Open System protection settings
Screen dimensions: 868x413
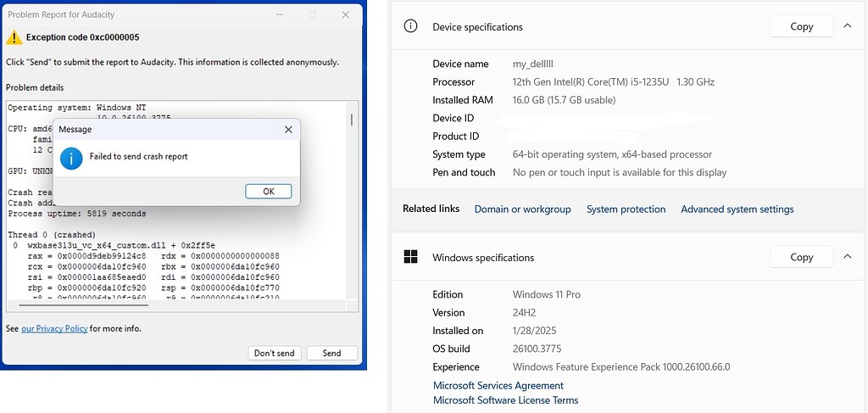coord(626,209)
